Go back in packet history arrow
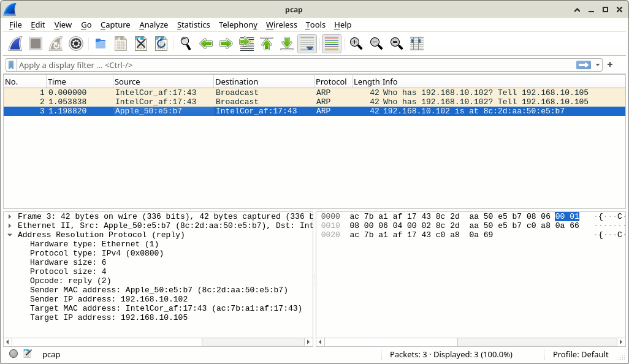This screenshot has height=364, width=629. (x=206, y=44)
